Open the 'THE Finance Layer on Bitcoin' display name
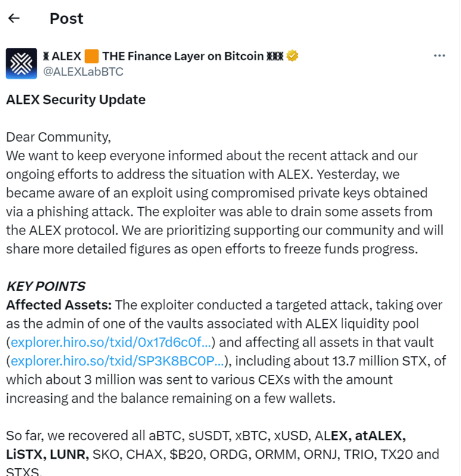Screen dimensions: 461x476 [183, 56]
